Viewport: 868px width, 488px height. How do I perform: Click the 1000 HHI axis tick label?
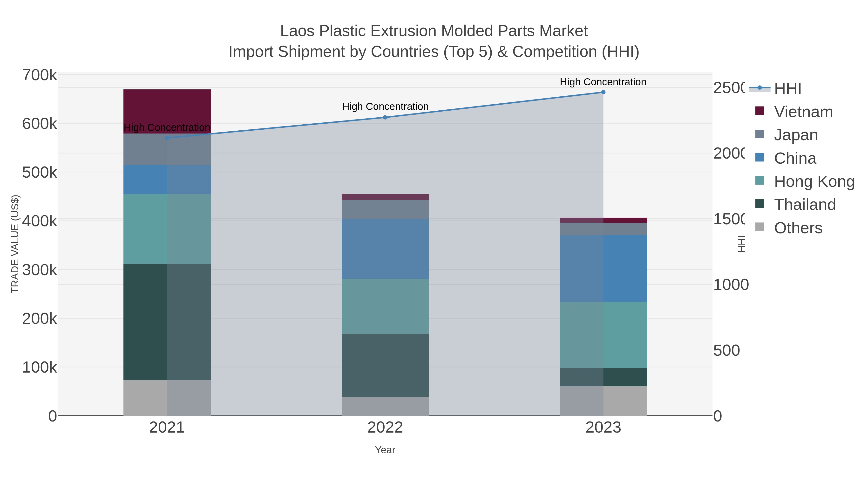pyautogui.click(x=731, y=285)
